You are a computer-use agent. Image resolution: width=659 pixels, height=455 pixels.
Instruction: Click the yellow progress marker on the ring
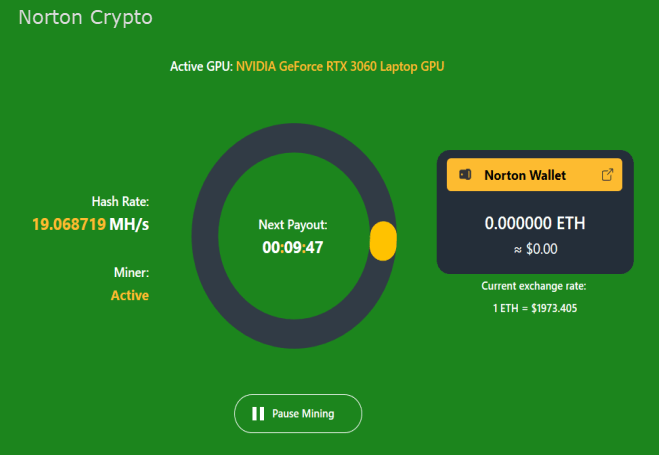(x=383, y=241)
